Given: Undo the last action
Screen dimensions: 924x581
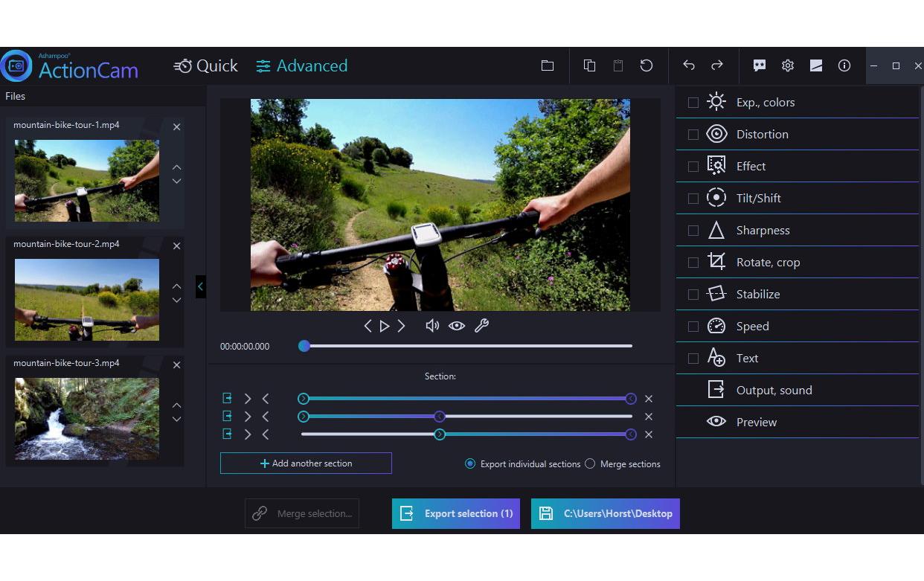Looking at the screenshot, I should [689, 65].
